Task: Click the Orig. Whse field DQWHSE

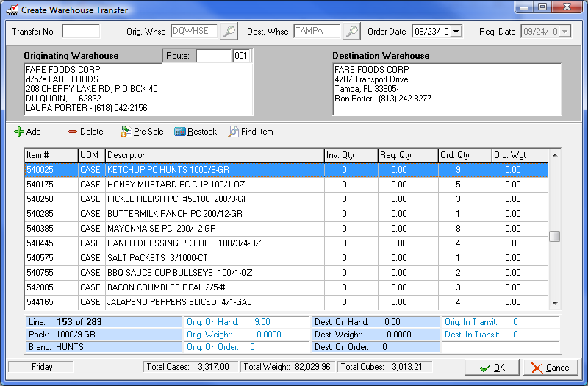Action: point(194,31)
